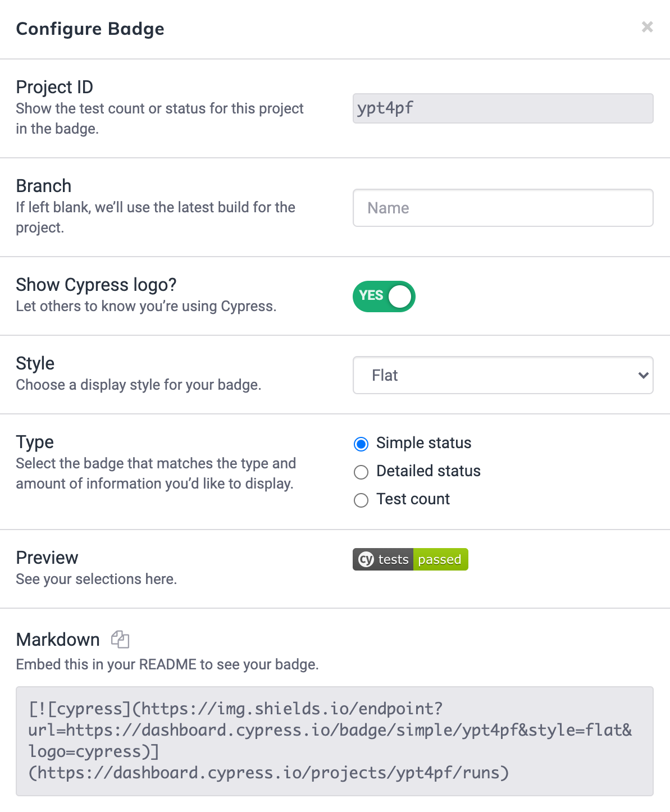Click the Configure Badge dialog title

point(90,29)
